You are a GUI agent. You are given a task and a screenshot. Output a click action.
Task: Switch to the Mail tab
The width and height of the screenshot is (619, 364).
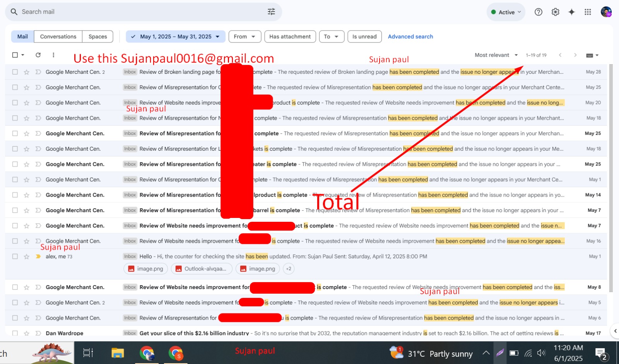tap(22, 37)
